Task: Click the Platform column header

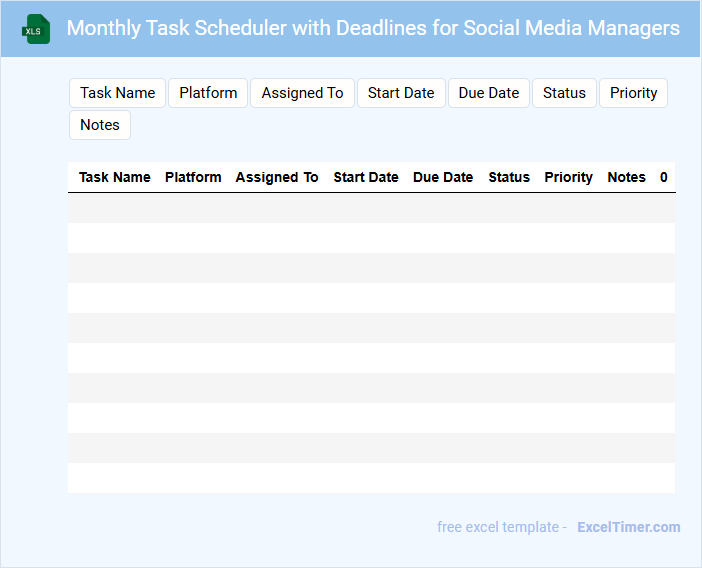Action: tap(193, 177)
